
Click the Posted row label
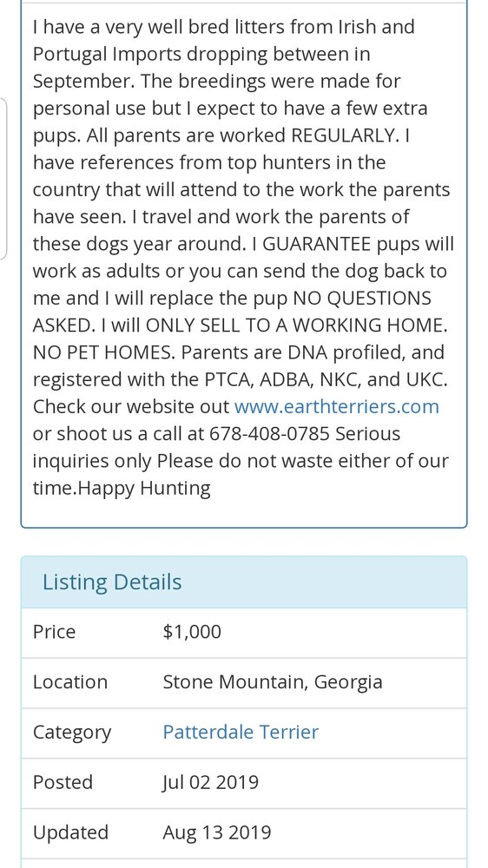tap(63, 782)
